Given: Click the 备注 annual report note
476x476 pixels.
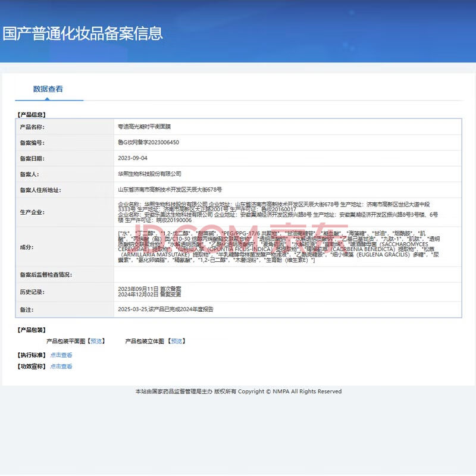Looking at the screenshot, I should pyautogui.click(x=166, y=309).
